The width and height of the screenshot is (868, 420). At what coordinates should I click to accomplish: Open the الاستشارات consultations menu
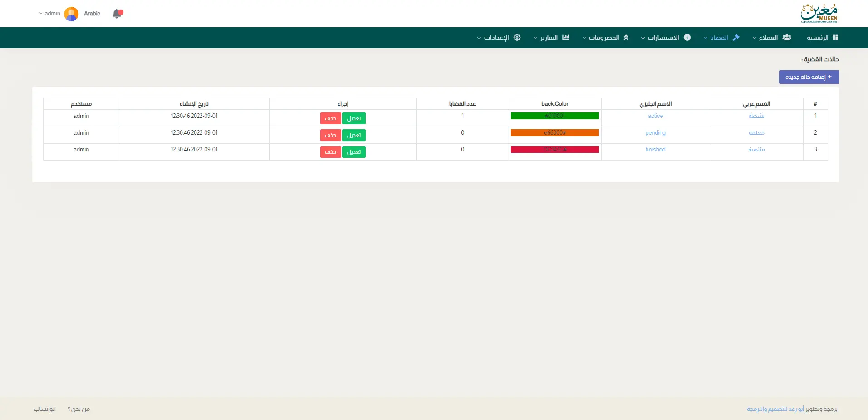(x=663, y=38)
